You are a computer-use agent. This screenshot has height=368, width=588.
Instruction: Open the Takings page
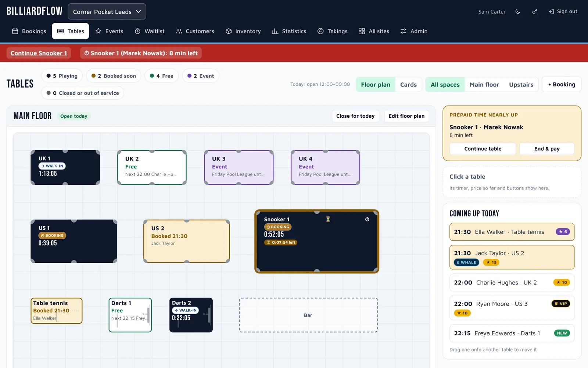click(x=332, y=31)
